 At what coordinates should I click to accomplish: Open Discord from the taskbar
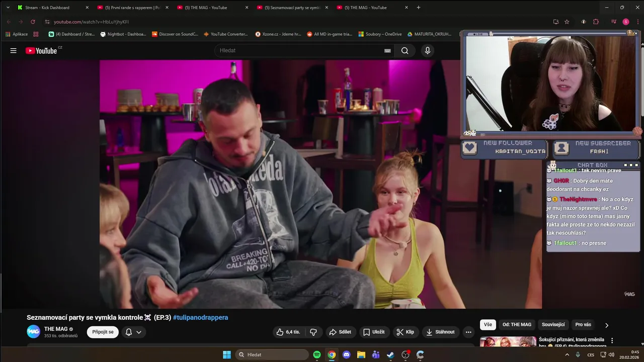pos(346,354)
